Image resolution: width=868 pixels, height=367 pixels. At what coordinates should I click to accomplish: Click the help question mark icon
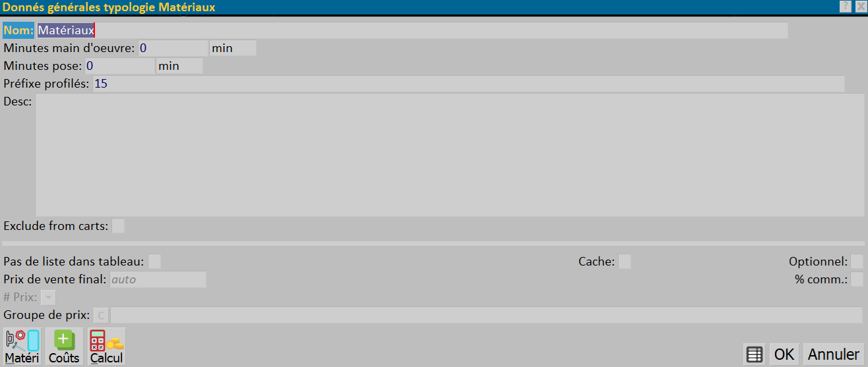[845, 6]
